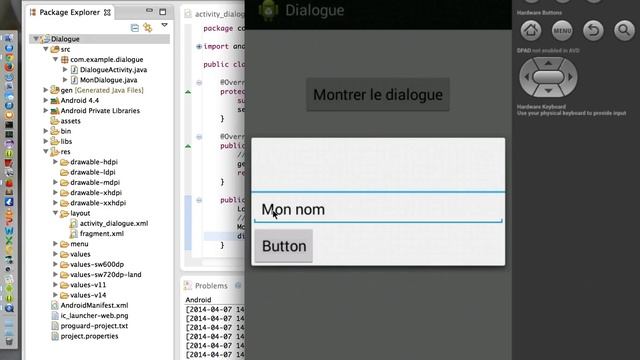Open AndroidManifest.xml

(90, 305)
